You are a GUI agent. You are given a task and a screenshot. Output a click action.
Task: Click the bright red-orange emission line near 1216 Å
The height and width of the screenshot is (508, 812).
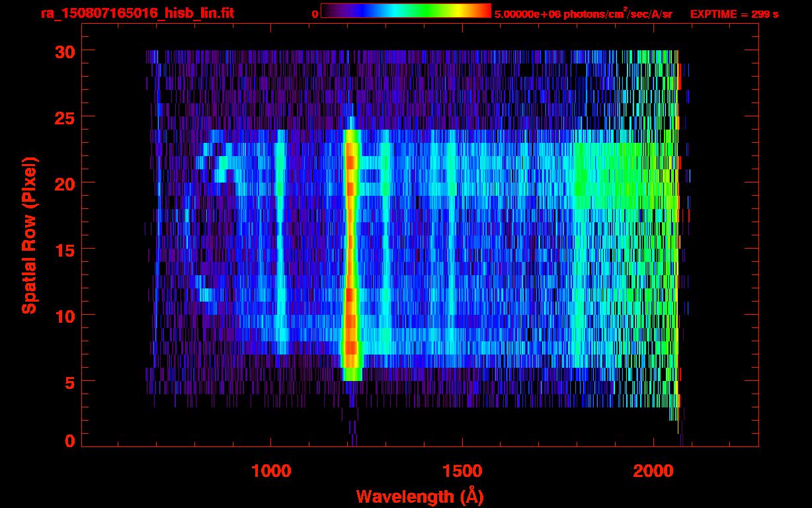(x=351, y=255)
